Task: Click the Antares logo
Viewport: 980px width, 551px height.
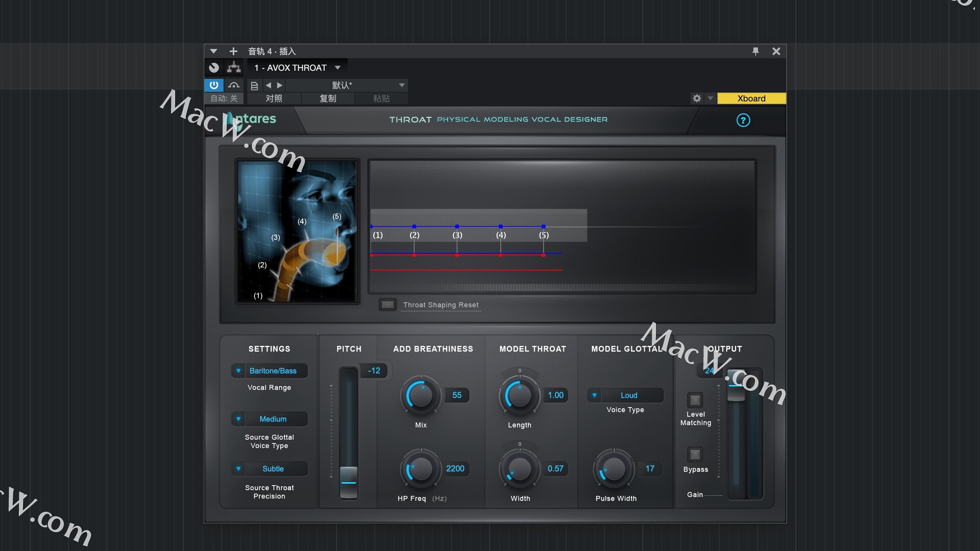Action: pyautogui.click(x=251, y=119)
